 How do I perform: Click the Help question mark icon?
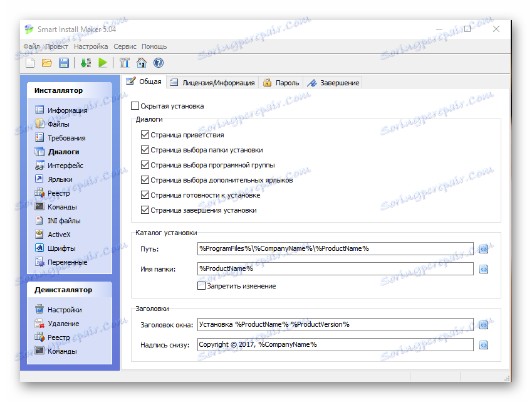159,63
